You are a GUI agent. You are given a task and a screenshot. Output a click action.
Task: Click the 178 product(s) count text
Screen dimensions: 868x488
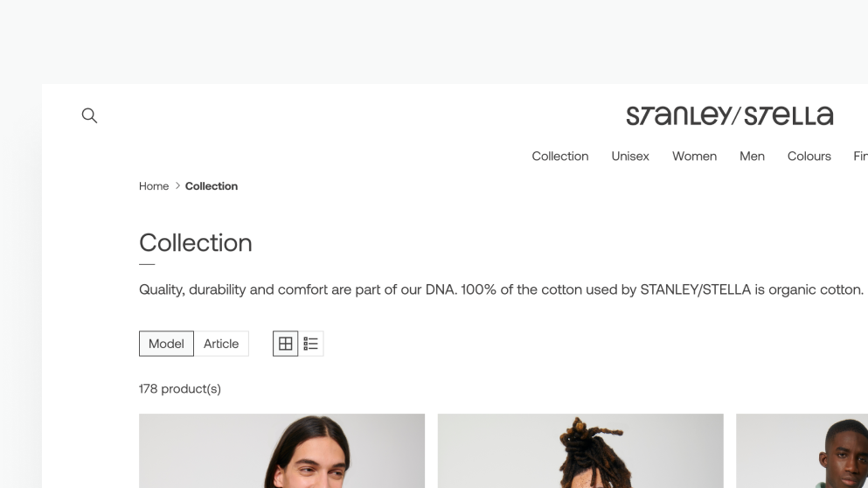click(180, 389)
